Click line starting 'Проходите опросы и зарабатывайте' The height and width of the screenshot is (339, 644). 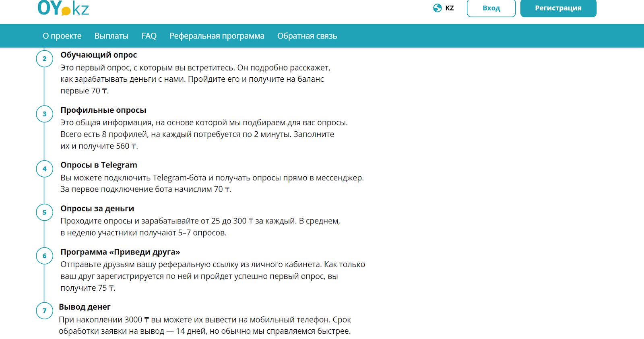(200, 221)
